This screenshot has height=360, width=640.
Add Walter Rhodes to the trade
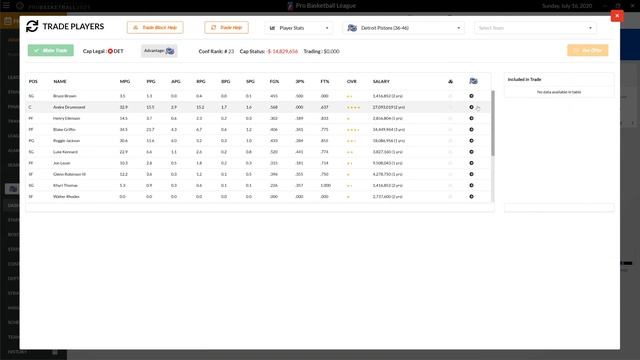[471, 197]
